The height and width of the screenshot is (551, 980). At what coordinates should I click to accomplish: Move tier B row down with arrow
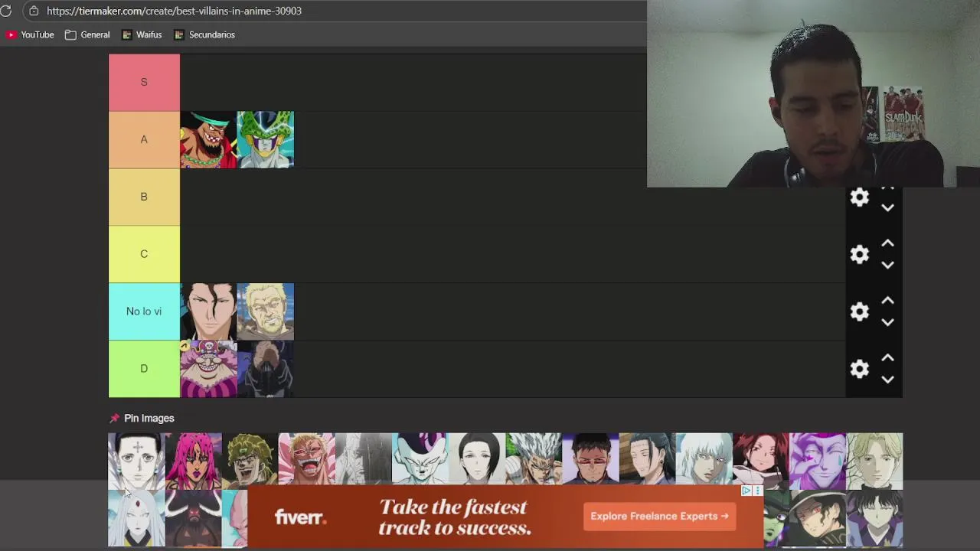coord(887,207)
